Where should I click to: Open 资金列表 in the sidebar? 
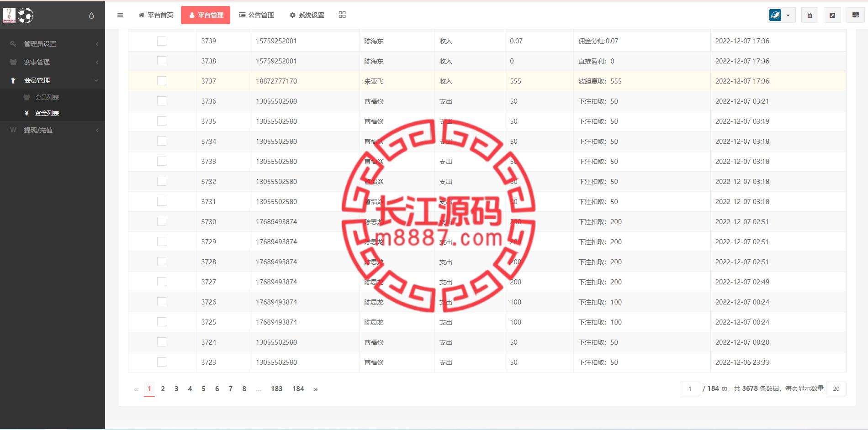pos(47,113)
